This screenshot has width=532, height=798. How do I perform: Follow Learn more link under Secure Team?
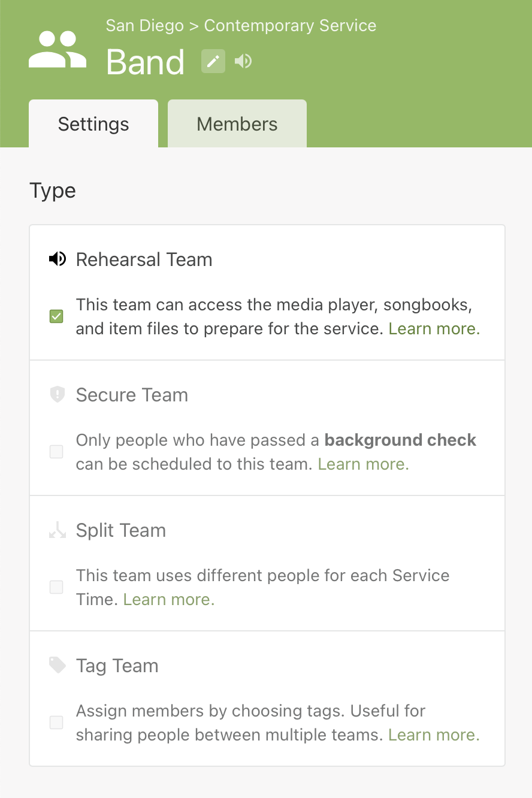[363, 464]
